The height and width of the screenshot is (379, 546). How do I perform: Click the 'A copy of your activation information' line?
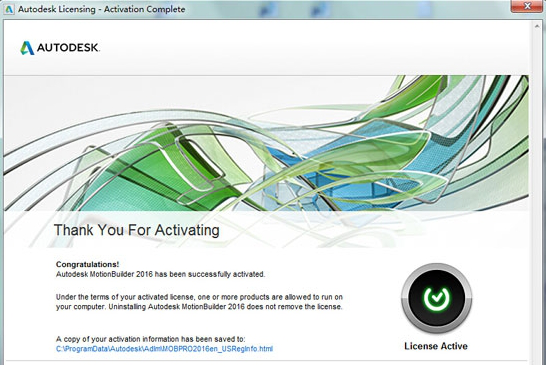click(150, 339)
